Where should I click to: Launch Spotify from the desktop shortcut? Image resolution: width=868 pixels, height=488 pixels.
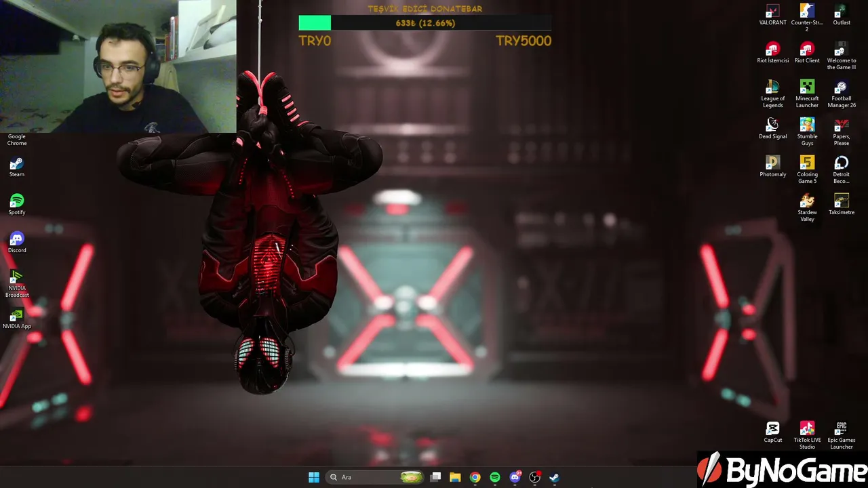[x=17, y=205]
